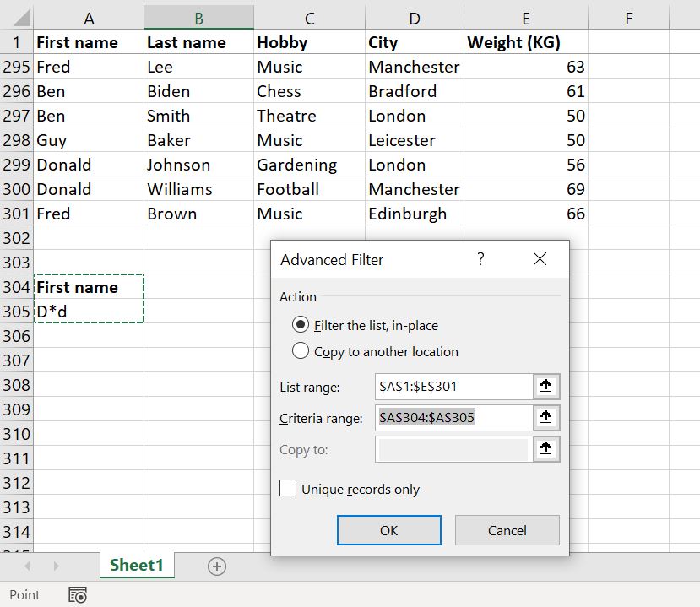
Task: Click the Copy to collapse dialog icon
Action: [x=545, y=449]
